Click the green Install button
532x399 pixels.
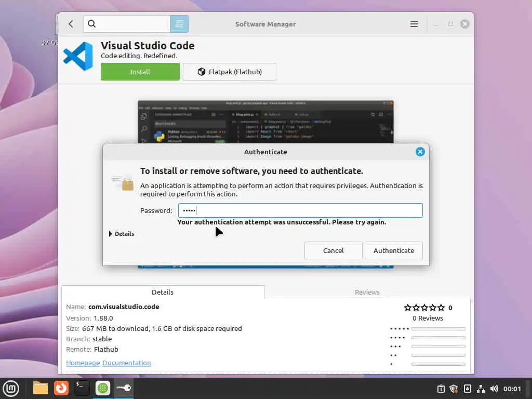[140, 72]
